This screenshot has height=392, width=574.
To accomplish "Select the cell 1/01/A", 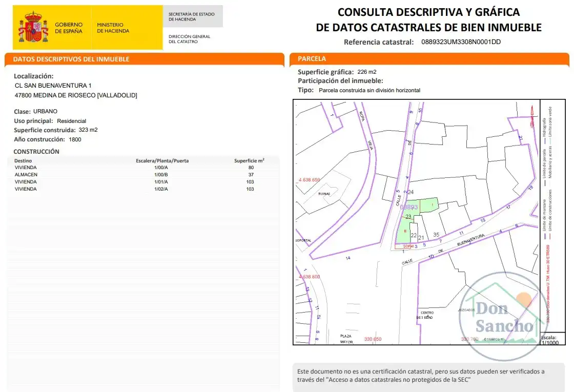I will 161,182.
